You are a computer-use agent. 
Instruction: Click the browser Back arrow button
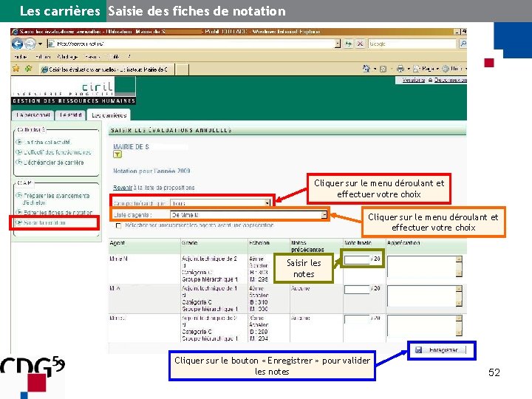[17, 44]
